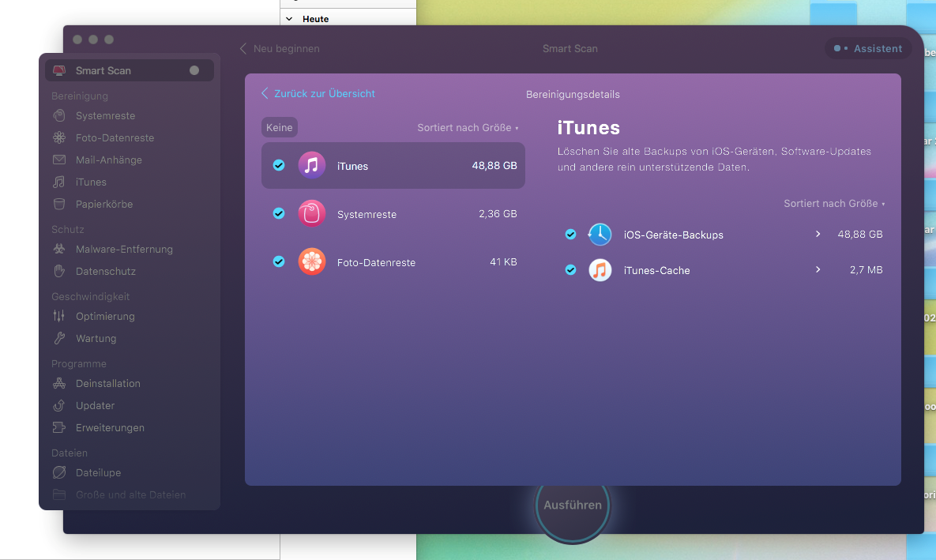Open the Deinstallation sidebar entry
Image resolution: width=936 pixels, height=560 pixels.
pyautogui.click(x=129, y=383)
